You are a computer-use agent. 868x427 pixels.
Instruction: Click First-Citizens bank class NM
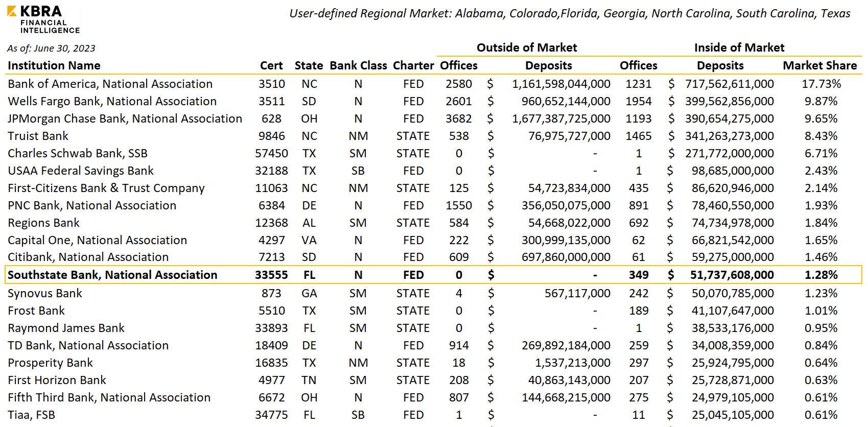click(x=358, y=188)
